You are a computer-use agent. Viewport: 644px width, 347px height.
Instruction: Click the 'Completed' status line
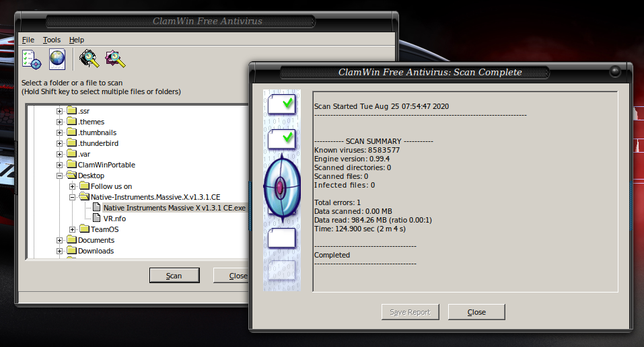tap(332, 255)
